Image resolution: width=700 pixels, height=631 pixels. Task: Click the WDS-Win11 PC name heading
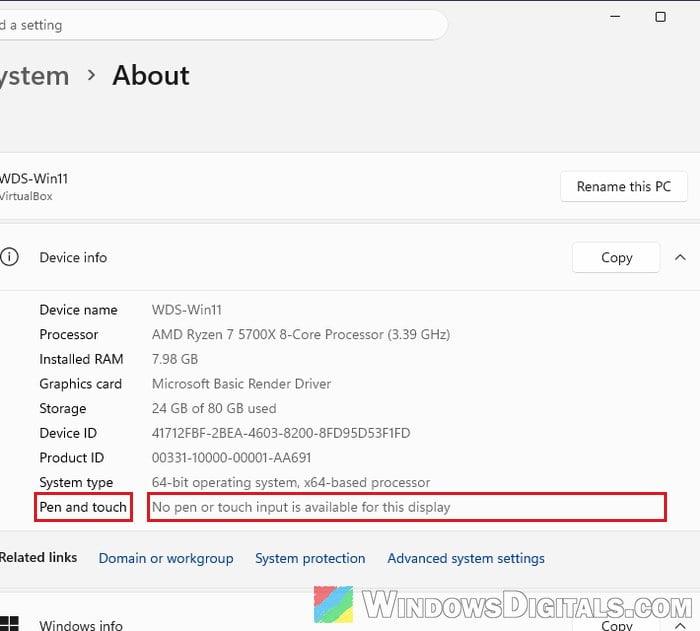pyautogui.click(x=34, y=179)
